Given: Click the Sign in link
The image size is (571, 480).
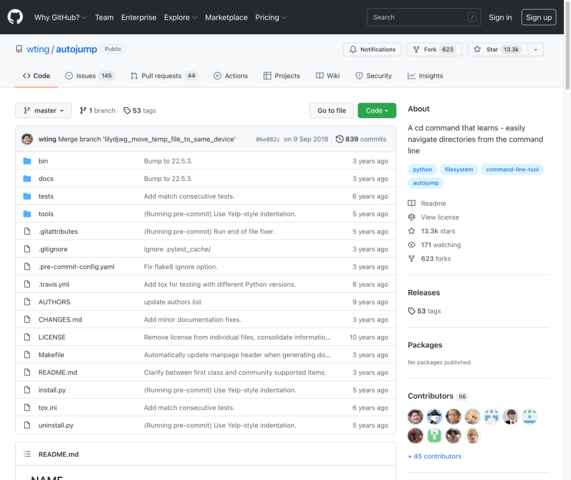Looking at the screenshot, I should 500,17.
